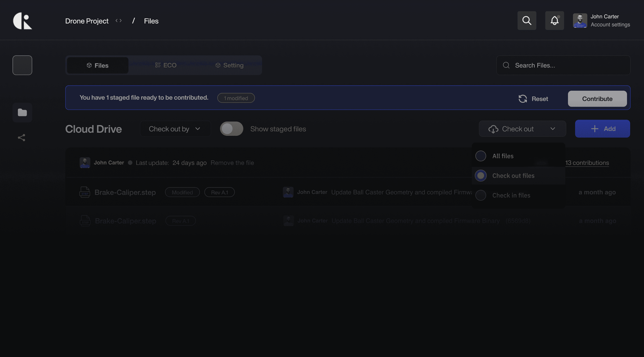Expand the Check out by dropdown

pyautogui.click(x=175, y=129)
